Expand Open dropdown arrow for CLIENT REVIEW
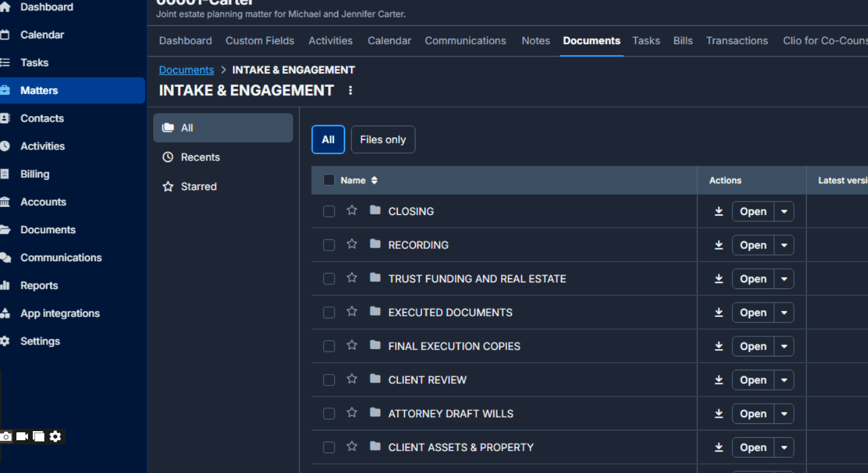Screen dimensions: 868x473 (784, 380)
